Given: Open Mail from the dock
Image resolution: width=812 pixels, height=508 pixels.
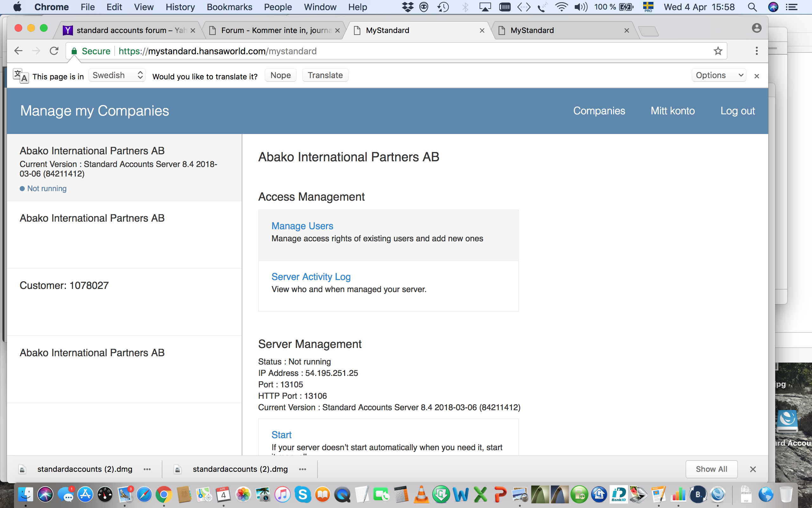Looking at the screenshot, I should coord(125,495).
